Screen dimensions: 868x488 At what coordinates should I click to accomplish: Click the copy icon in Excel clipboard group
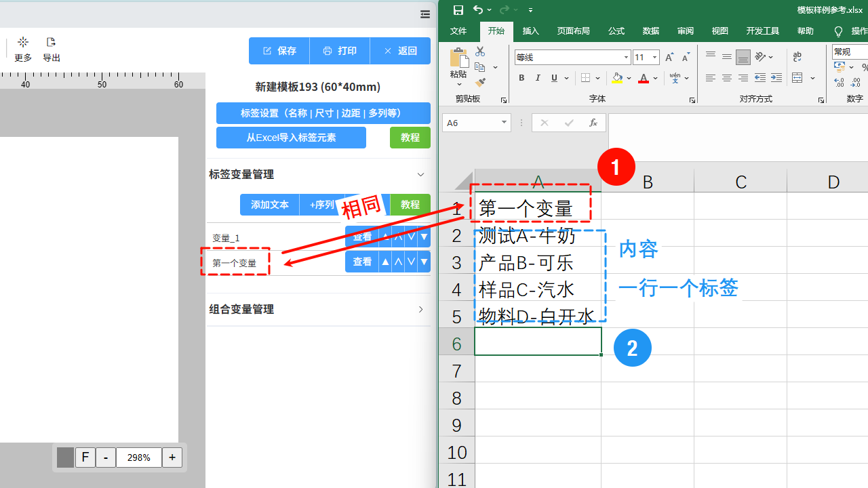pos(480,67)
